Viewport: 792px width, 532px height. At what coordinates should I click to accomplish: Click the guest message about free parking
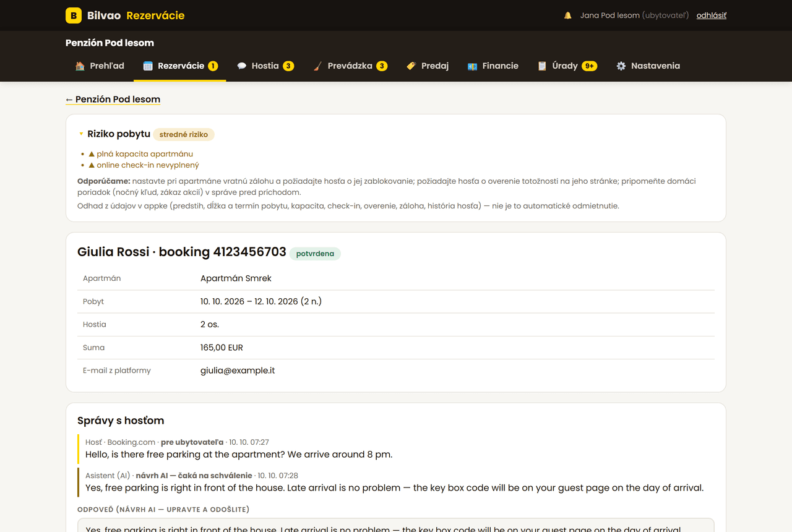coord(239,454)
